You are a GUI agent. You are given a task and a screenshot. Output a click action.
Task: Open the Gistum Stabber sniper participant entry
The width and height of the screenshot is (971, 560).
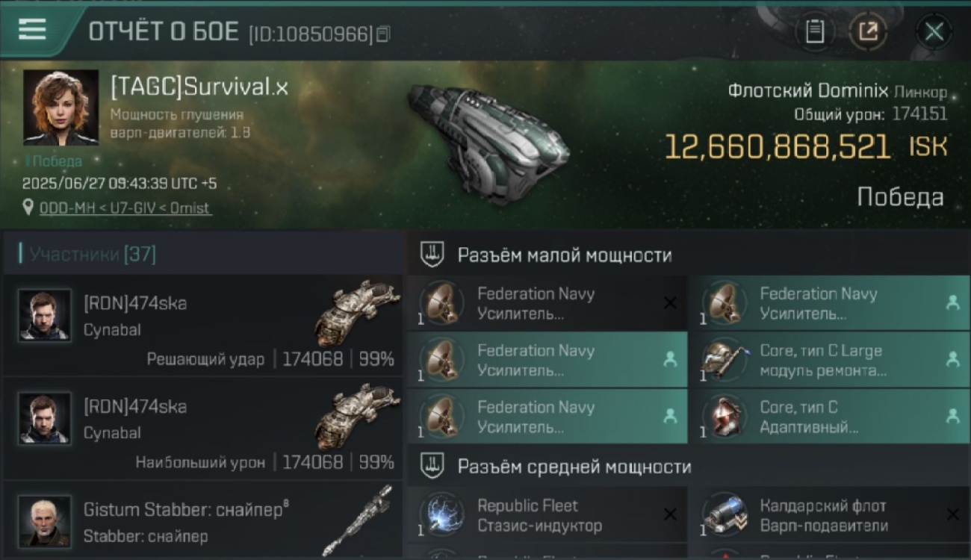coord(203,520)
